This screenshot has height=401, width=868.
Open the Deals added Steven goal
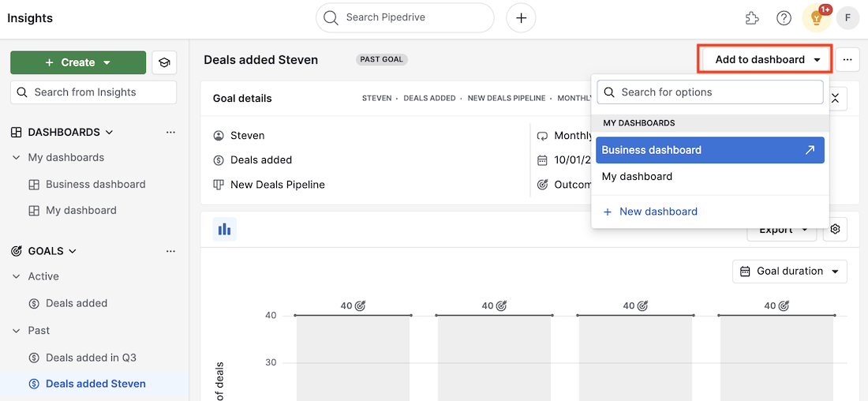[95, 384]
